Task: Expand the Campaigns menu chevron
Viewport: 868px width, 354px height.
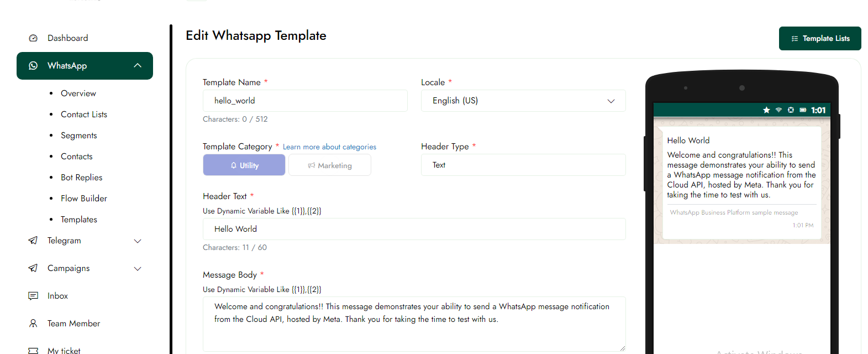Action: pos(138,269)
